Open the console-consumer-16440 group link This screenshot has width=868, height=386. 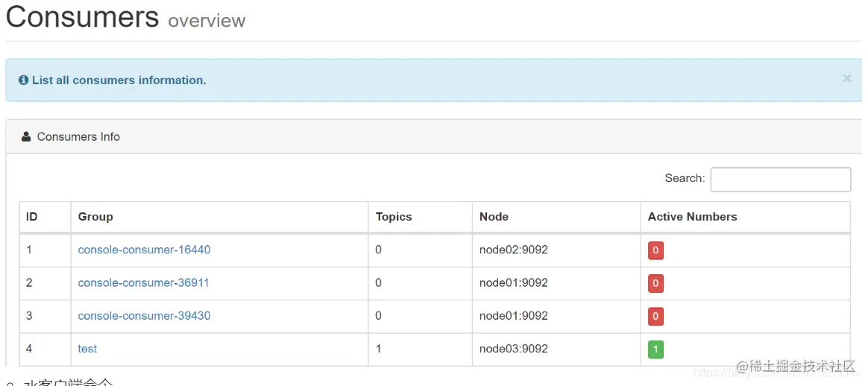point(144,250)
